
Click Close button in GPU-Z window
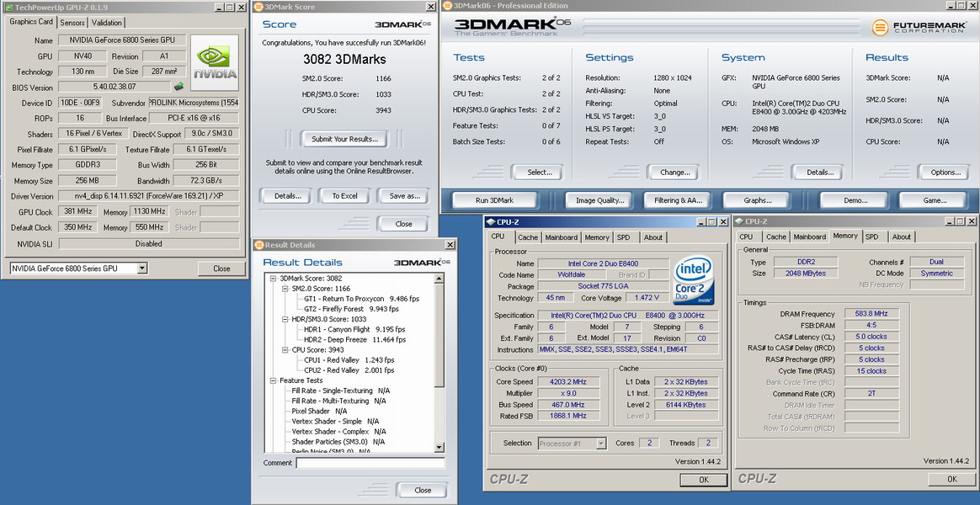[x=221, y=268]
